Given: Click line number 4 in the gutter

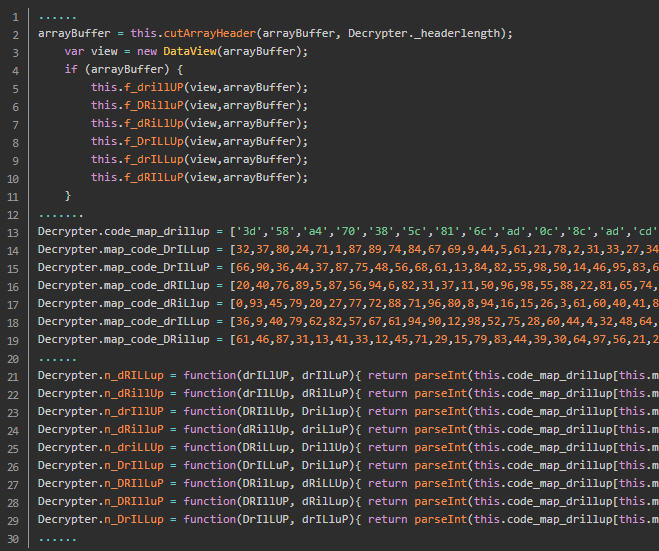Looking at the screenshot, I should [16, 71].
